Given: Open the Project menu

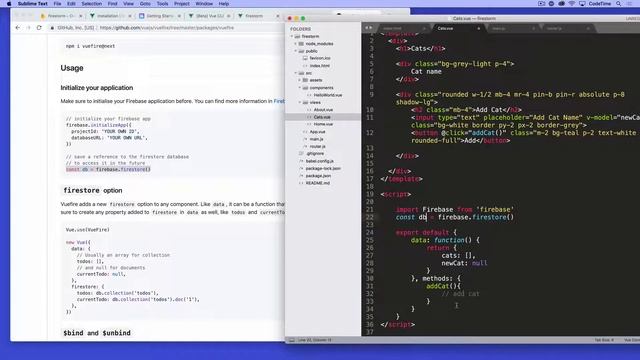Looking at the screenshot, I should click(182, 4).
